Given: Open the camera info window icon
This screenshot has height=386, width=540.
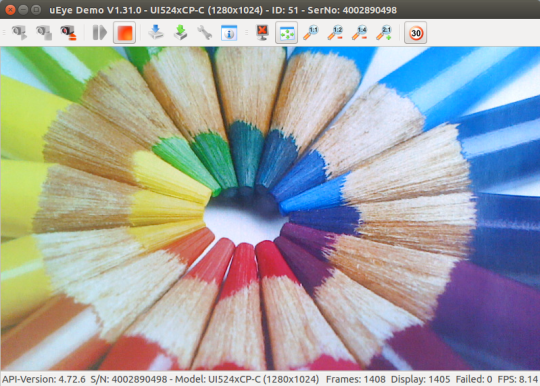Looking at the screenshot, I should [x=229, y=33].
